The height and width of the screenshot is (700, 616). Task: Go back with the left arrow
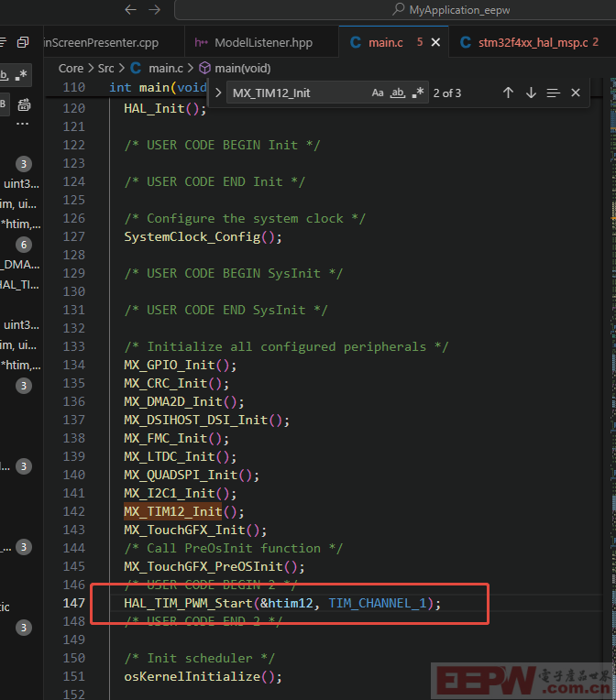[130, 9]
